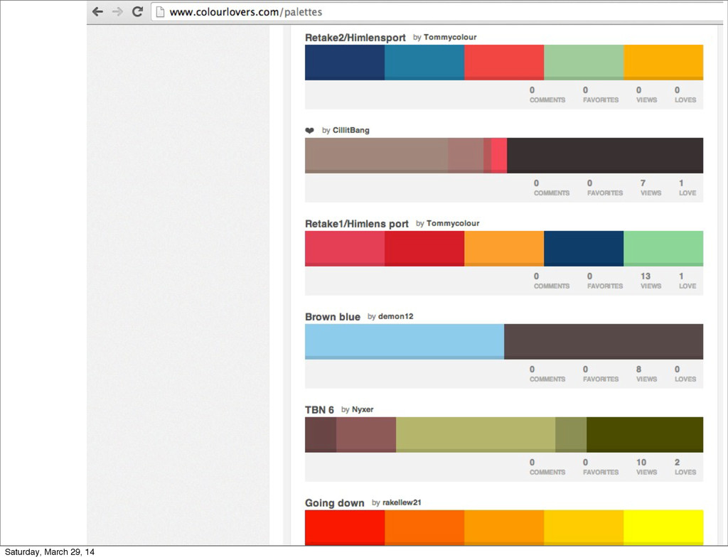The height and width of the screenshot is (560, 728).
Task: Open demon12 user profile
Action: (395, 316)
